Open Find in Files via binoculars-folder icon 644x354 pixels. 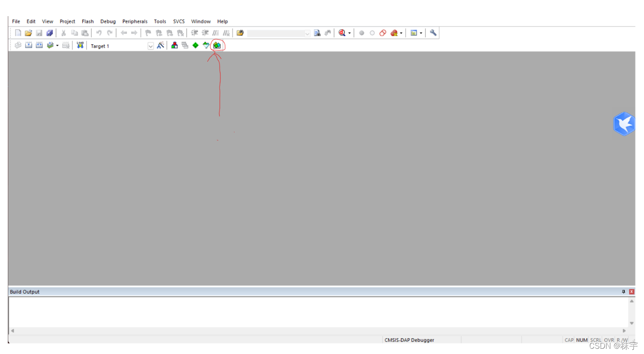click(x=240, y=33)
